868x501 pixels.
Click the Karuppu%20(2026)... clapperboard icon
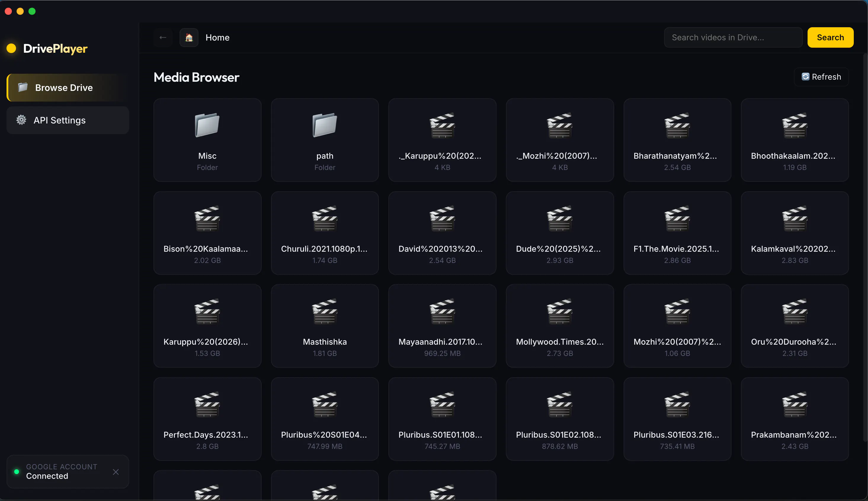207,311
